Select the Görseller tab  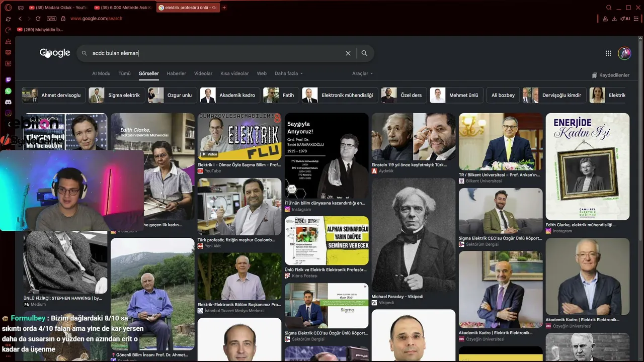tap(148, 73)
